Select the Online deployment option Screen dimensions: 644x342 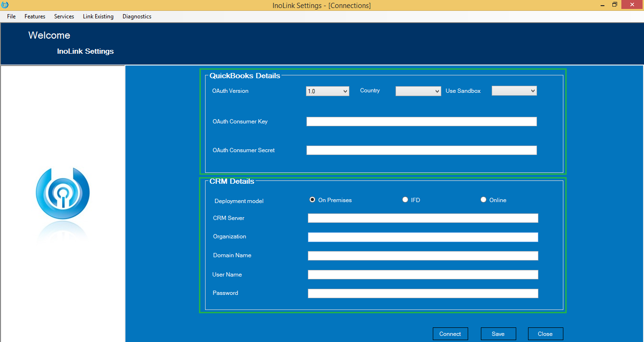tap(493, 200)
